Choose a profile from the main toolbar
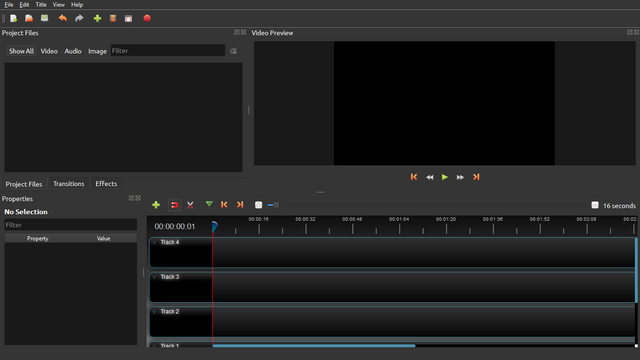640x360 pixels. 113,18
